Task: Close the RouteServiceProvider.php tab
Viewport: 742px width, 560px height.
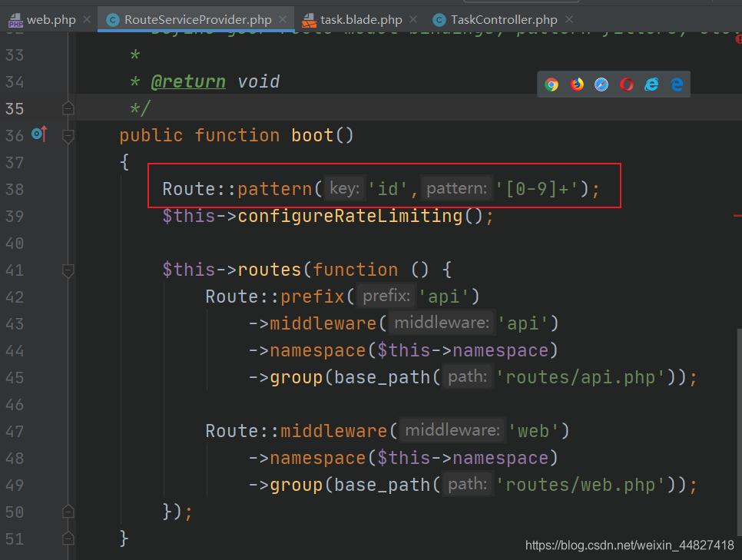Action: 283,19
